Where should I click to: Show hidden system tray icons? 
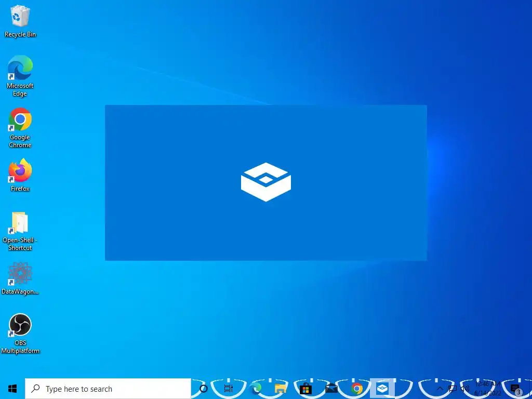440,389
